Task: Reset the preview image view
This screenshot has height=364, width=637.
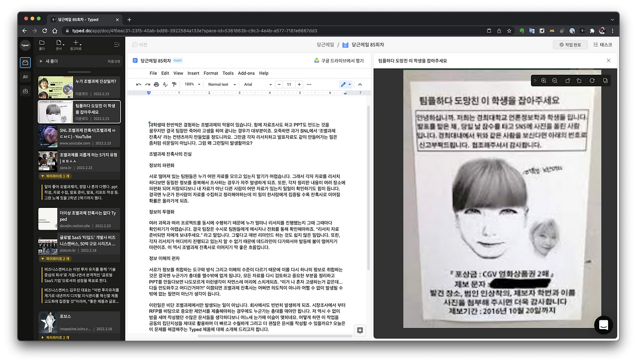Action: [x=592, y=81]
